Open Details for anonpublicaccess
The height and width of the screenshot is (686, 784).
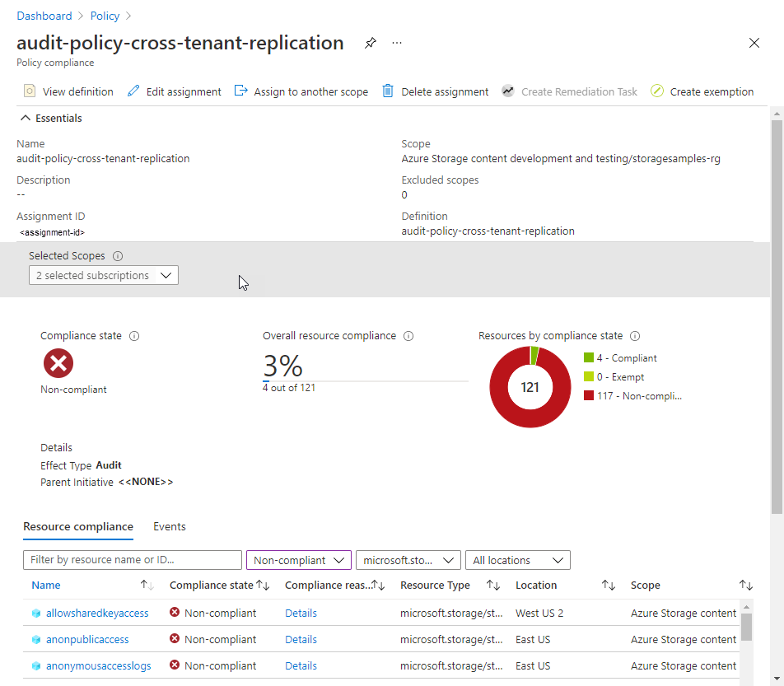click(301, 639)
